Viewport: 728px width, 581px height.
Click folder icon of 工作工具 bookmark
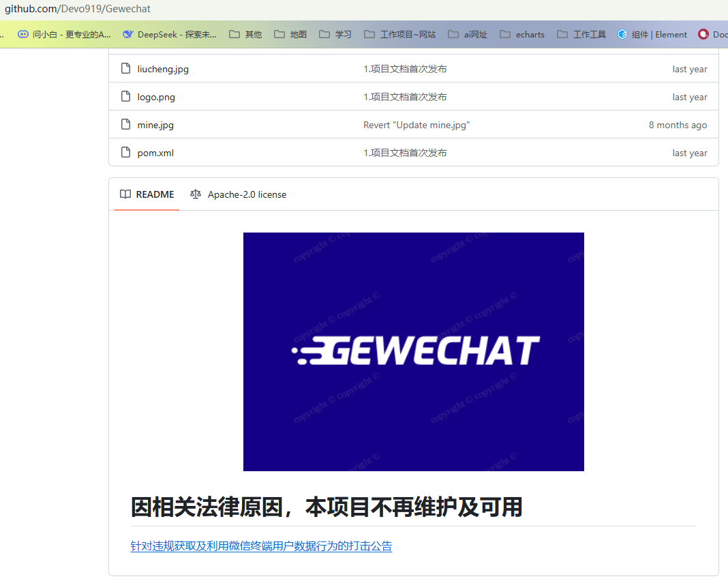[562, 34]
